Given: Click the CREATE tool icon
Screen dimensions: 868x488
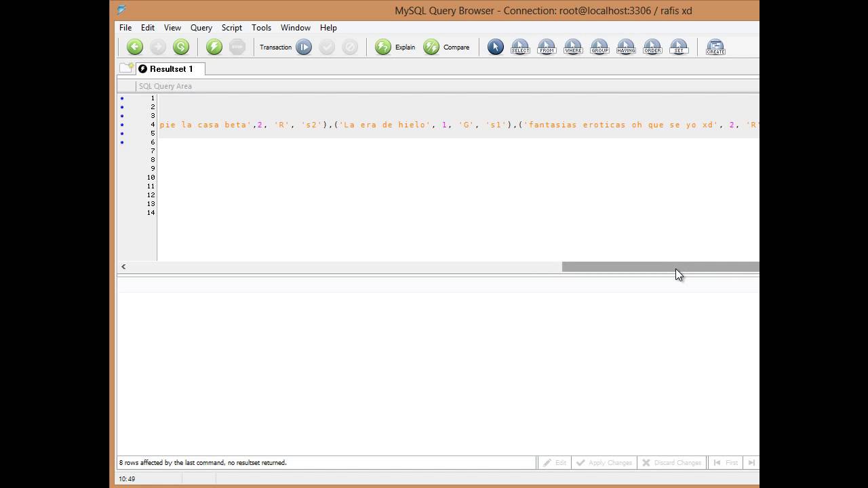Looking at the screenshot, I should tap(715, 47).
